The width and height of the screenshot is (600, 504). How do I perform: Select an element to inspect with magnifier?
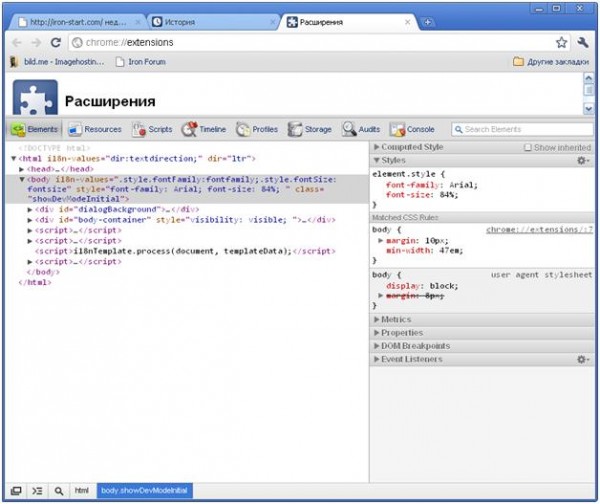tap(59, 491)
